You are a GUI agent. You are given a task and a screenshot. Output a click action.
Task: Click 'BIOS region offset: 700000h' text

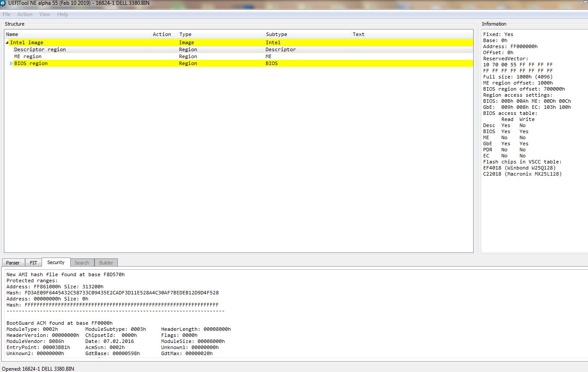524,89
